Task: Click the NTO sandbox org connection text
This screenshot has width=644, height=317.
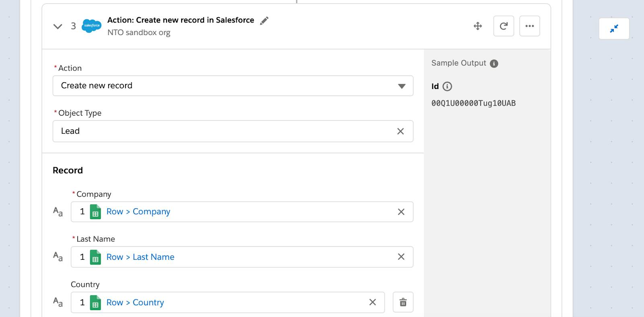Action: click(x=139, y=33)
